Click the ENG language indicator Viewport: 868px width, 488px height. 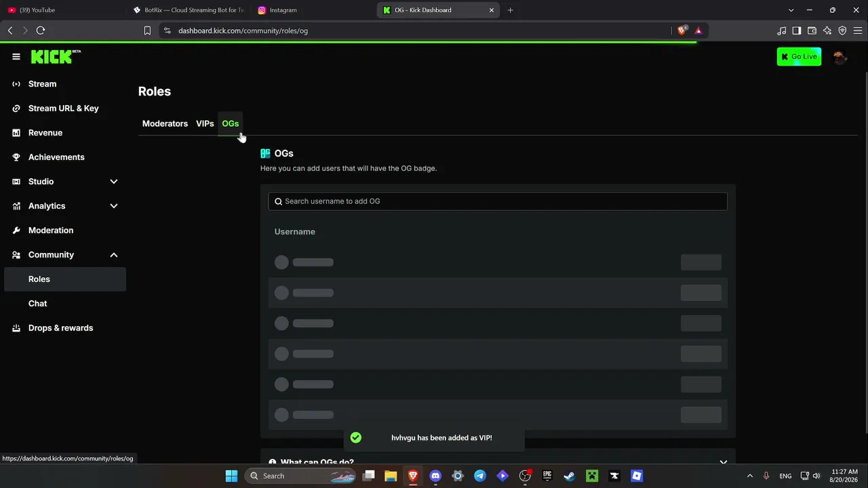click(x=785, y=476)
